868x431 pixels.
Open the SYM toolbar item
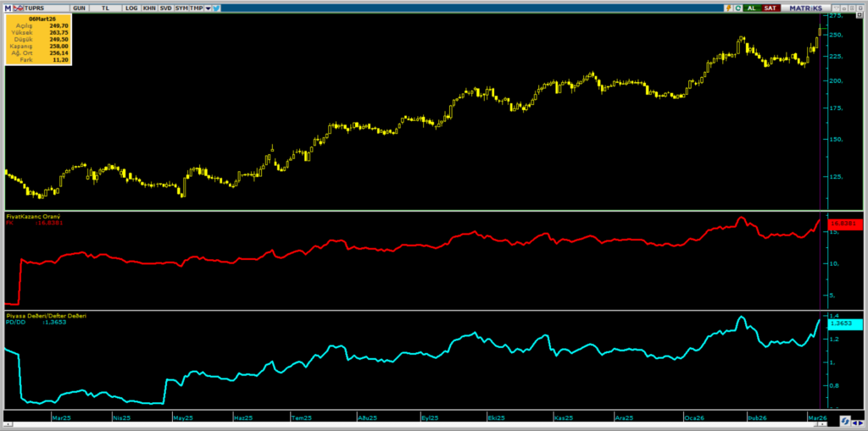pyautogui.click(x=181, y=7)
